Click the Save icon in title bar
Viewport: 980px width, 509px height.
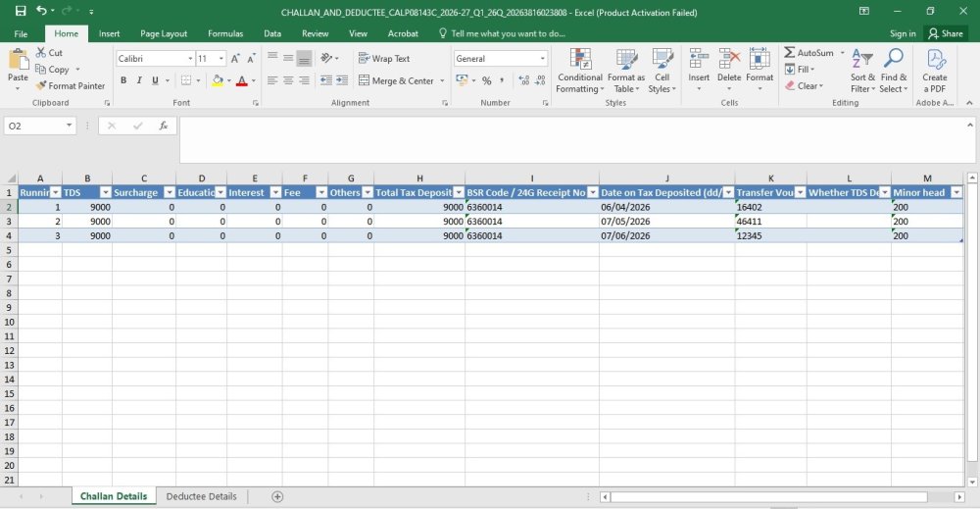[x=21, y=11]
